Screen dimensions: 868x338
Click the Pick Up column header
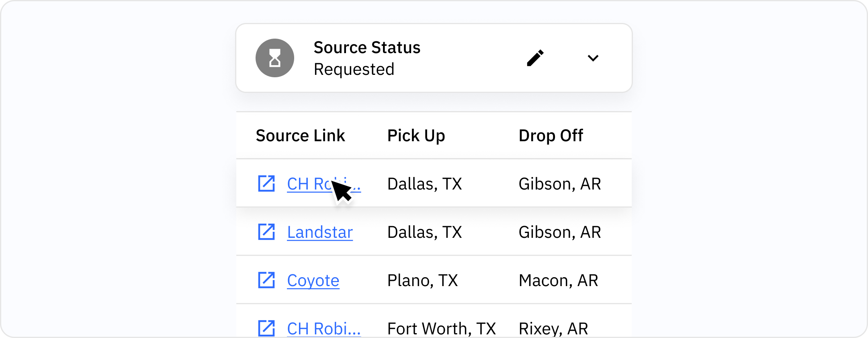click(x=416, y=136)
